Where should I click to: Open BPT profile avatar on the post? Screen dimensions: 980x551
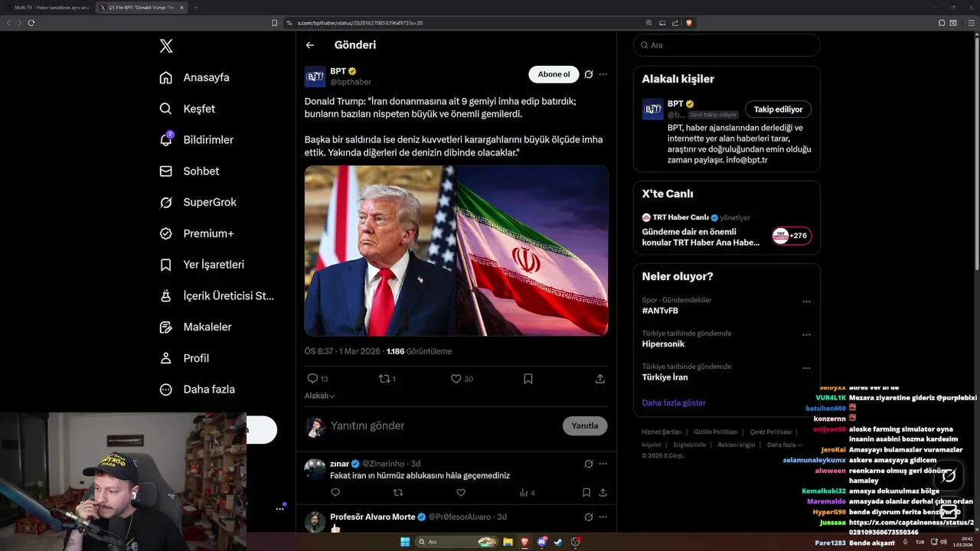(315, 77)
